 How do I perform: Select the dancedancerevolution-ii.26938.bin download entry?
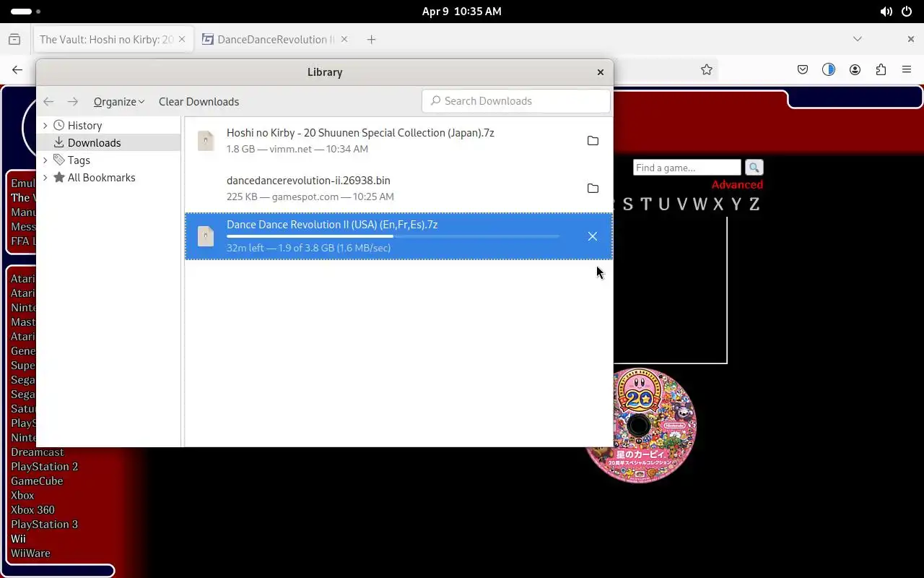[x=398, y=189]
